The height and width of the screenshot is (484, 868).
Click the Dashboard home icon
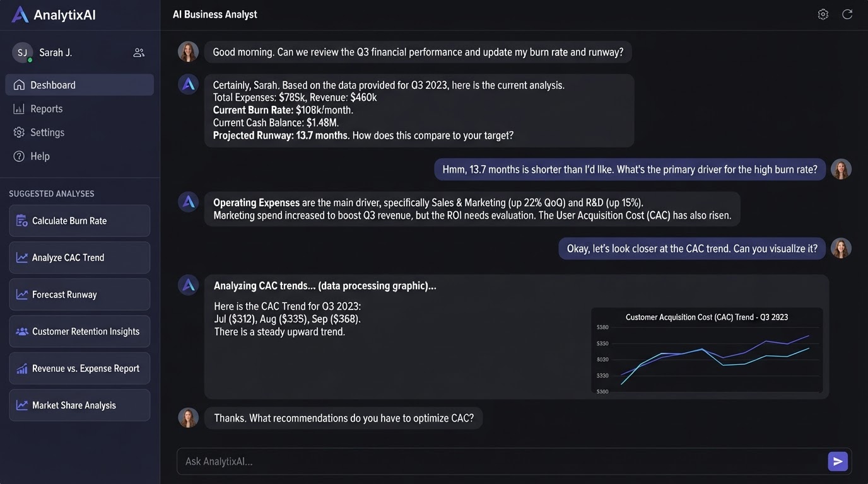pos(19,85)
